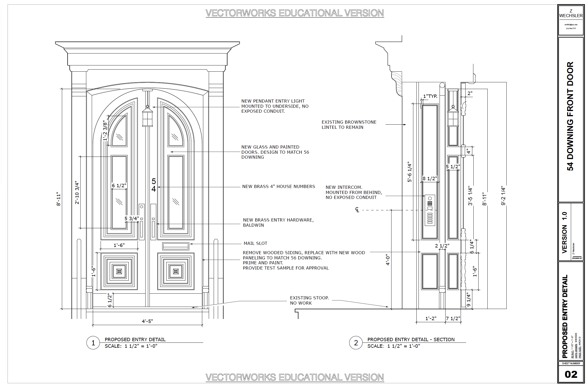Click detail marker circle number 2
The width and height of the screenshot is (588, 390).
pyautogui.click(x=356, y=343)
